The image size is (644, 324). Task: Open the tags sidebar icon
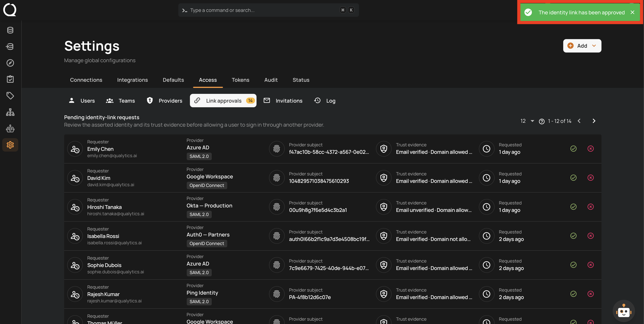click(x=10, y=96)
